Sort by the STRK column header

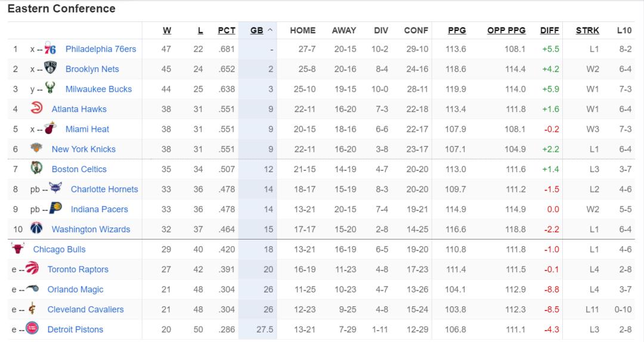pyautogui.click(x=587, y=30)
